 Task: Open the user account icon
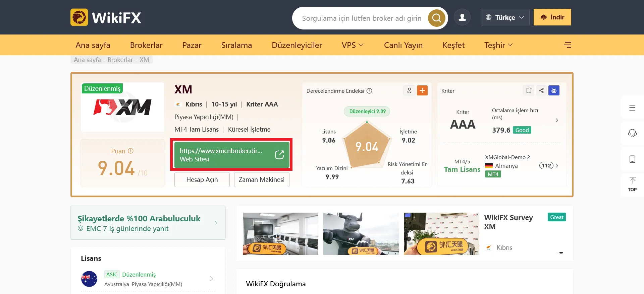(462, 17)
